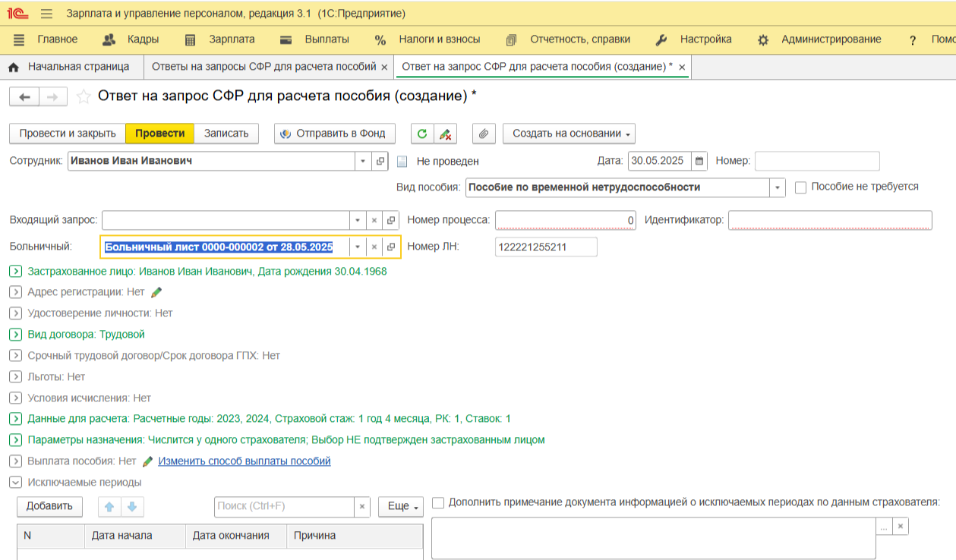Edit registration address with pencil icon
The width and height of the screenshot is (956, 560).
(x=156, y=291)
